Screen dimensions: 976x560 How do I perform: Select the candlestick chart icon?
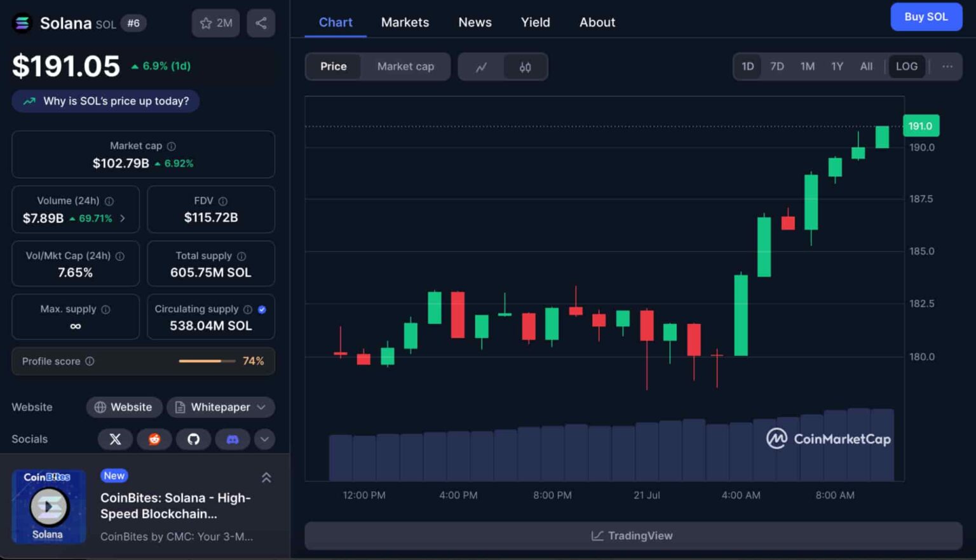click(525, 67)
